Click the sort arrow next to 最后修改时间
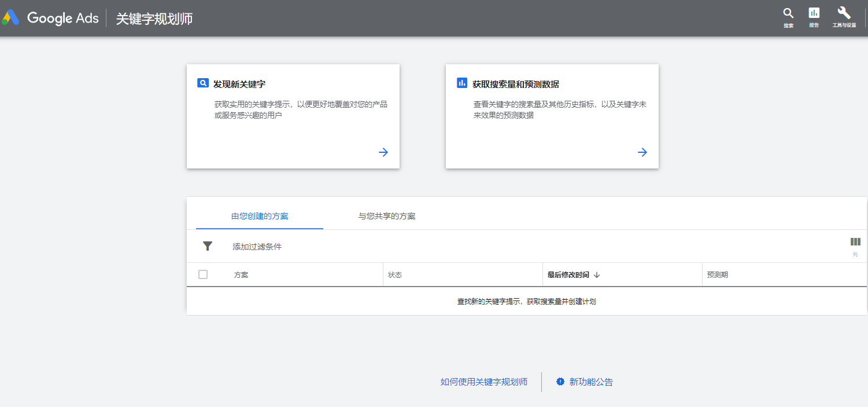The height and width of the screenshot is (407, 868). pos(597,275)
